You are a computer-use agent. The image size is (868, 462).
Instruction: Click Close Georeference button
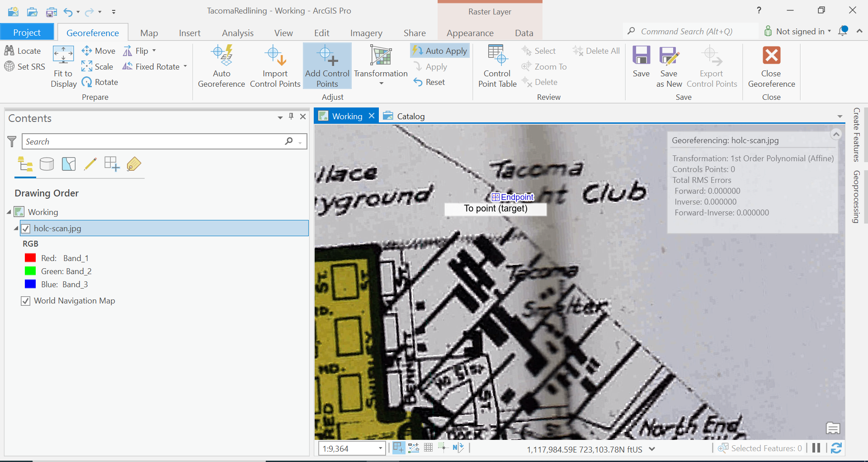click(771, 66)
